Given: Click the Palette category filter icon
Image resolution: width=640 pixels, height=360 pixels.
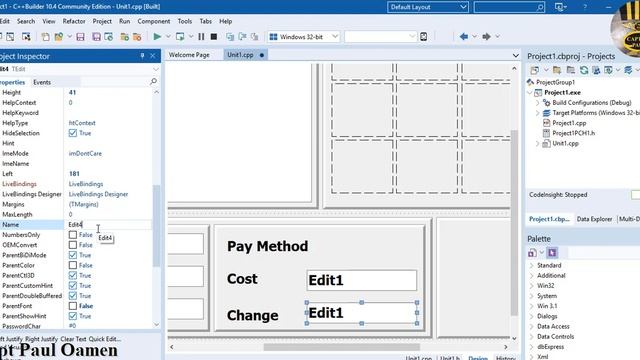Looking at the screenshot, I should point(532,253).
